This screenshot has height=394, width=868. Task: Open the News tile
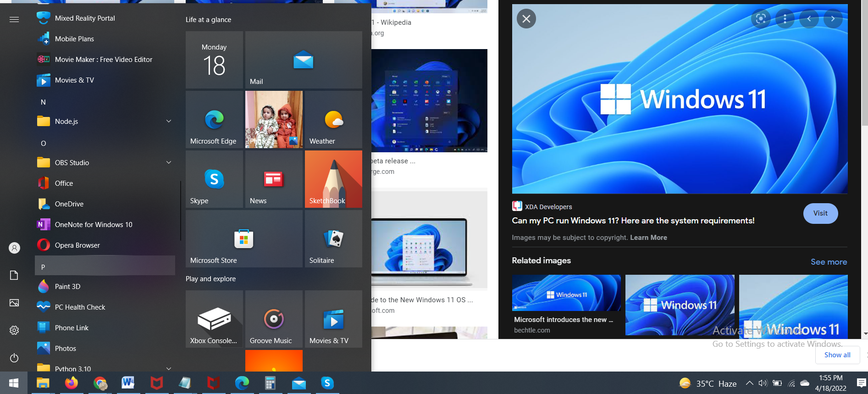click(x=274, y=179)
